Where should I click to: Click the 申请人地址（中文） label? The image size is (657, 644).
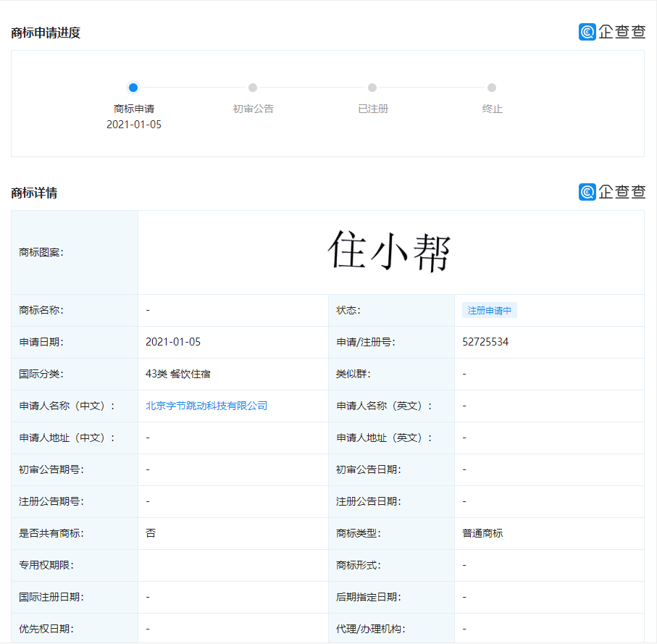tap(67, 438)
